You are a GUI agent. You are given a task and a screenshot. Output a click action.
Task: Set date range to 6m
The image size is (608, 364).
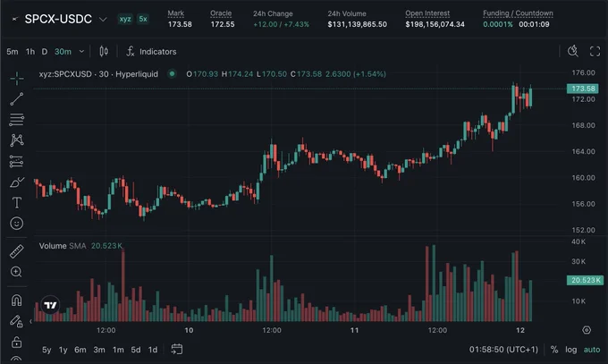coord(80,350)
